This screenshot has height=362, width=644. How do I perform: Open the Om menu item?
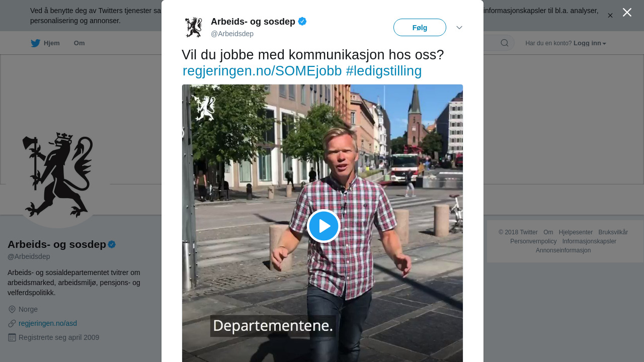pyautogui.click(x=79, y=43)
